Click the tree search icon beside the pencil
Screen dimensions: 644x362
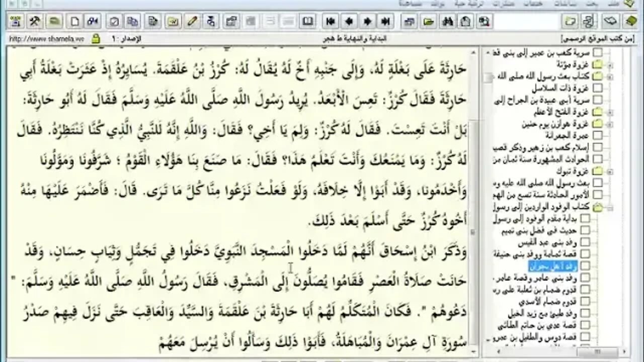pos(211,21)
